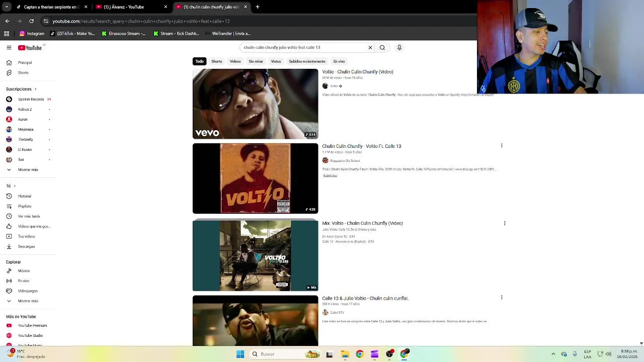Open the YouTube hamburger guide menu

(9, 48)
